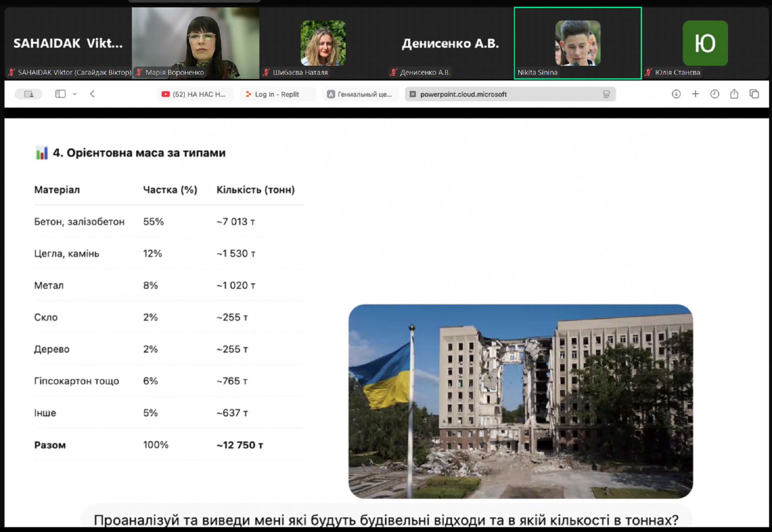The height and width of the screenshot is (532, 772).
Task: Click the "Кількість (тонн)" column header
Action: pos(256,190)
